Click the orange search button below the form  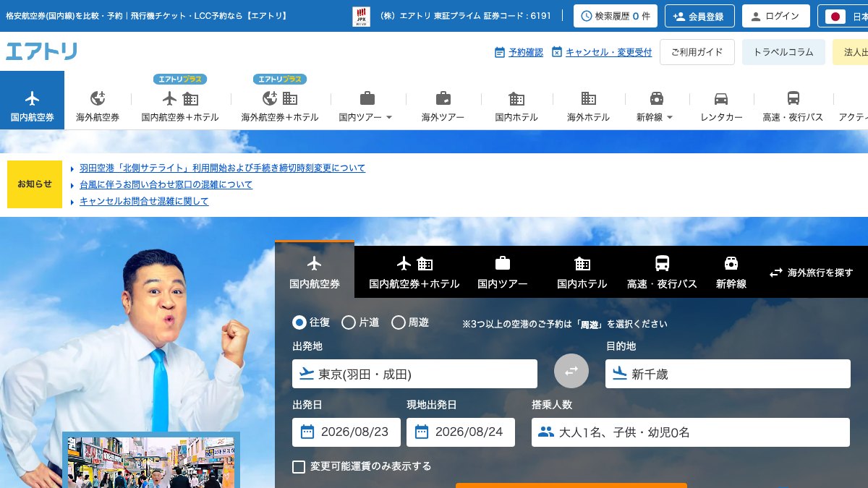pyautogui.click(x=571, y=485)
